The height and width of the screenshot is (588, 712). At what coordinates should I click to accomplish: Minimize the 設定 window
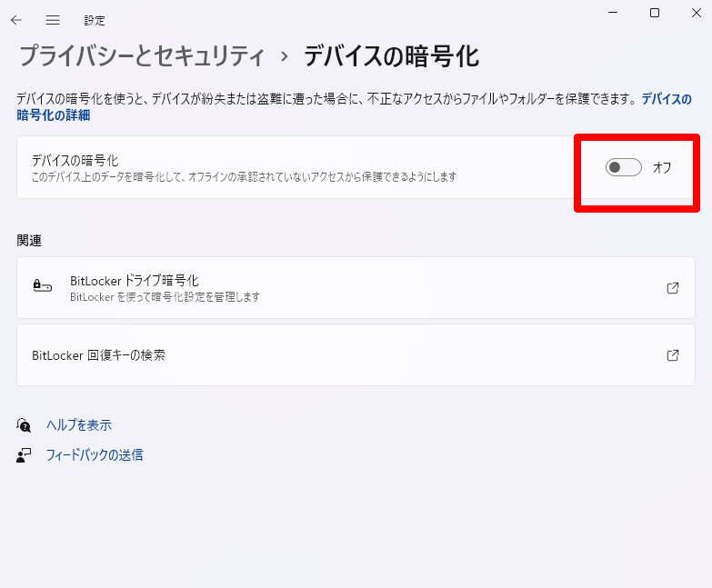coord(614,13)
